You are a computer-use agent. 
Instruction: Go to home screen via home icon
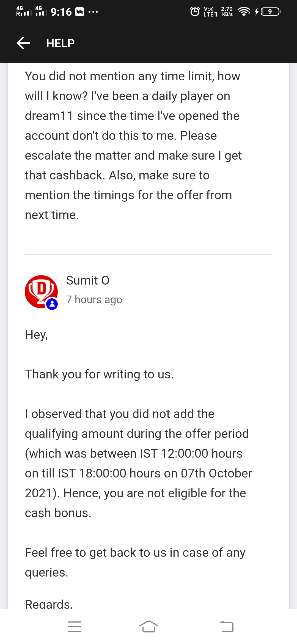point(148,627)
